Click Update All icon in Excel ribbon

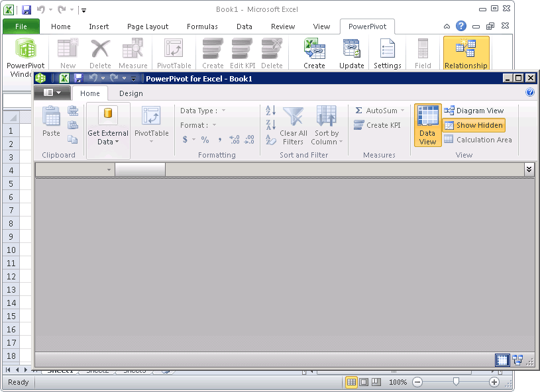[x=351, y=49]
